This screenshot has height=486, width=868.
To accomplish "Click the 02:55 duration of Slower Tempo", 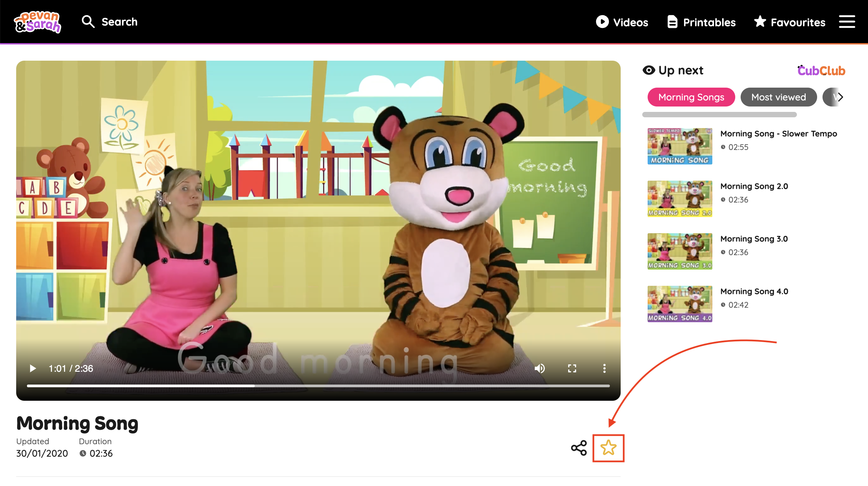I will point(738,147).
